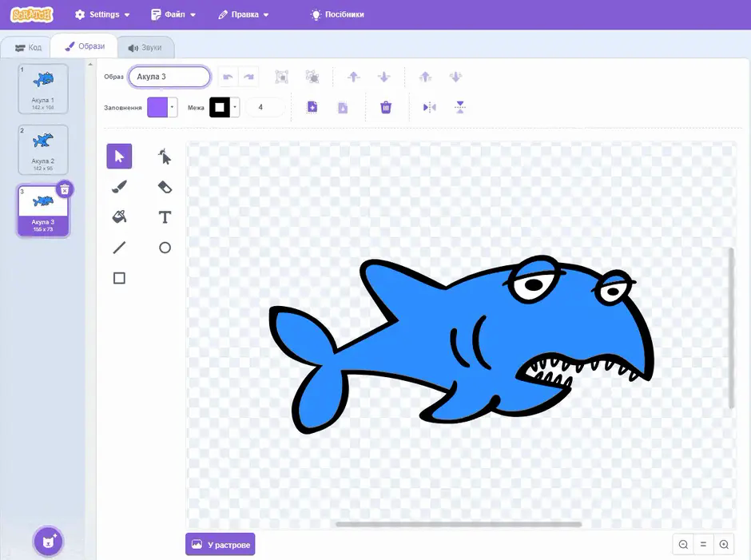
Task: Switch to the Код tab
Action: [28, 47]
